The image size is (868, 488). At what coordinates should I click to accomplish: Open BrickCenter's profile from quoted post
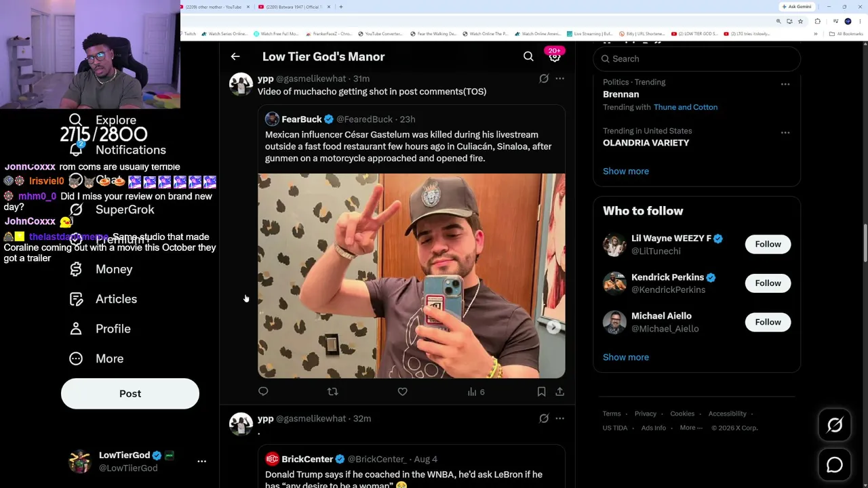(307, 459)
